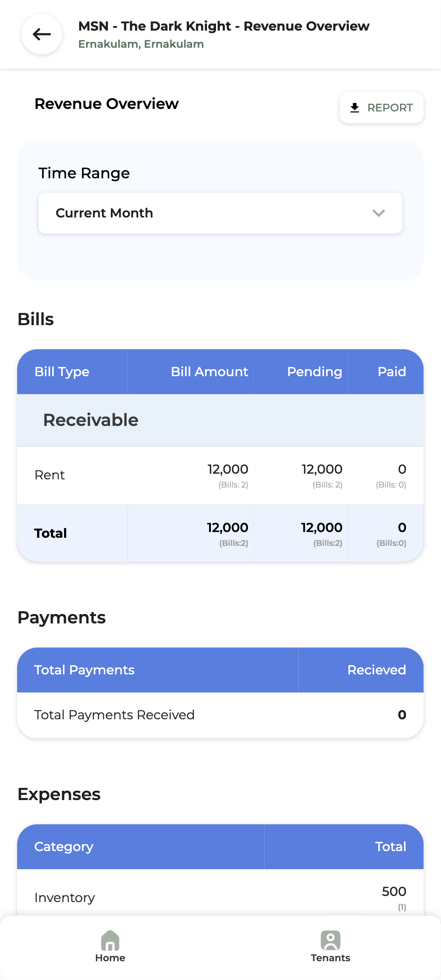
Task: Expand the Time Range chevron arrow
Action: (x=379, y=213)
